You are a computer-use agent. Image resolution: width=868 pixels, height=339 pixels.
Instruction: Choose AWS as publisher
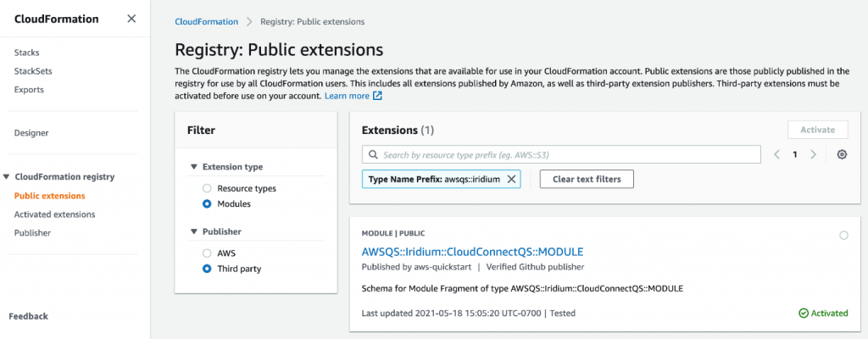pos(207,253)
